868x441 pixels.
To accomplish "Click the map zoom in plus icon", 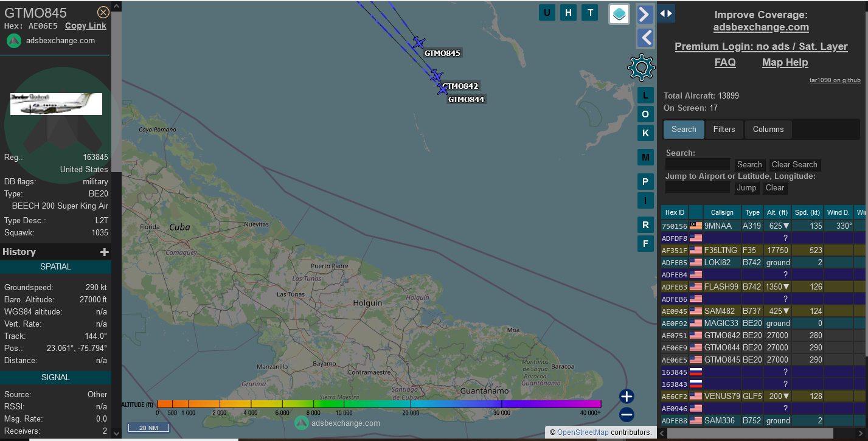I will [x=627, y=397].
